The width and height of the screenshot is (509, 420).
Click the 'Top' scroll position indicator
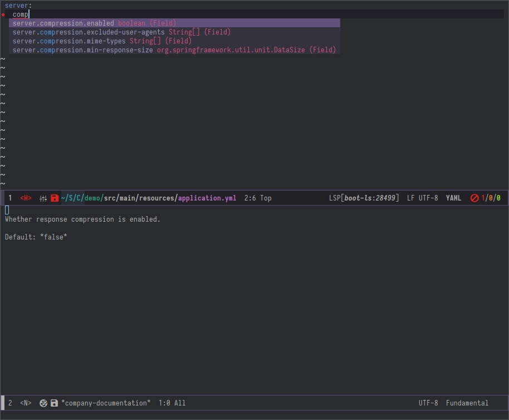[x=266, y=198]
